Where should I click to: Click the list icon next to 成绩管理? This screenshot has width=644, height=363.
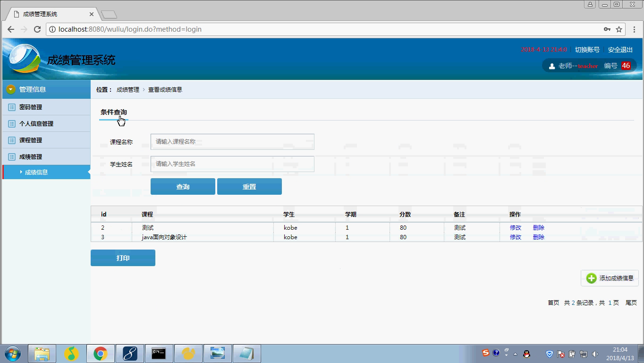(x=12, y=157)
